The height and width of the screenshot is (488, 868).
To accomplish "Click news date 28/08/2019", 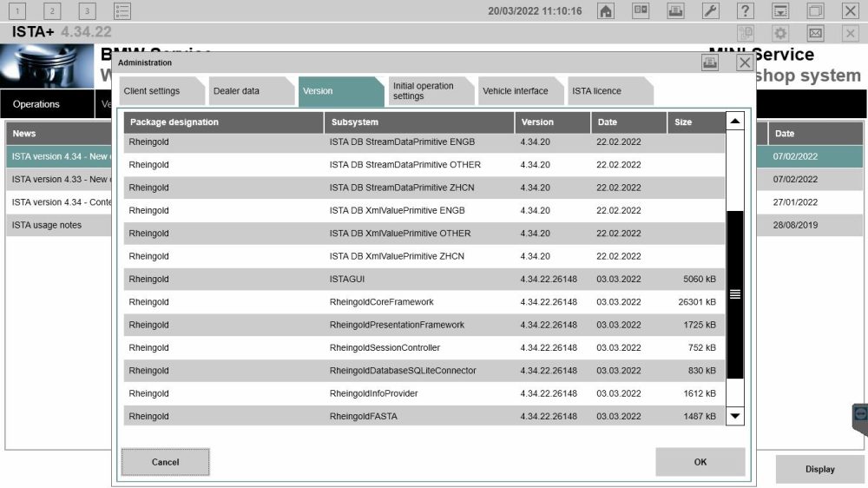I will click(x=795, y=226).
